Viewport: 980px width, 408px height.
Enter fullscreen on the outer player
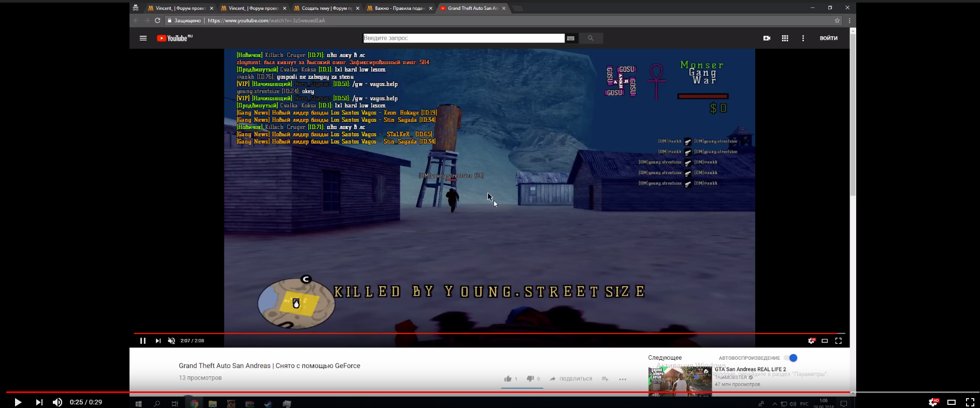point(970,402)
